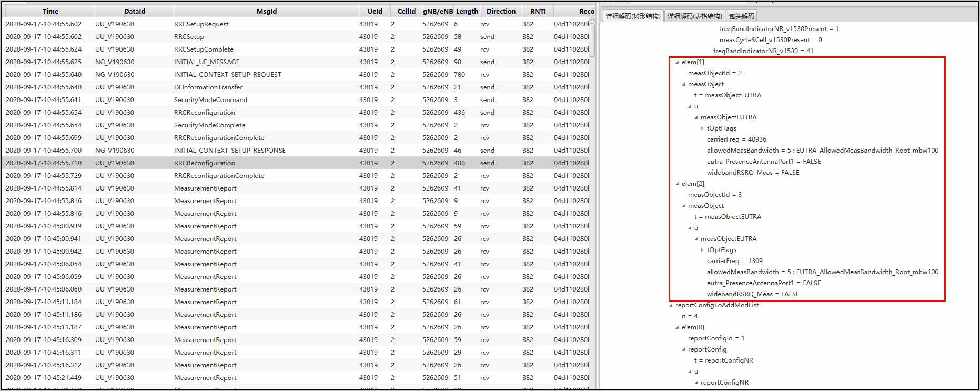Image resolution: width=980 pixels, height=391 pixels.
Task: Switch to the 详细解码(表格结构) tab
Action: click(694, 16)
